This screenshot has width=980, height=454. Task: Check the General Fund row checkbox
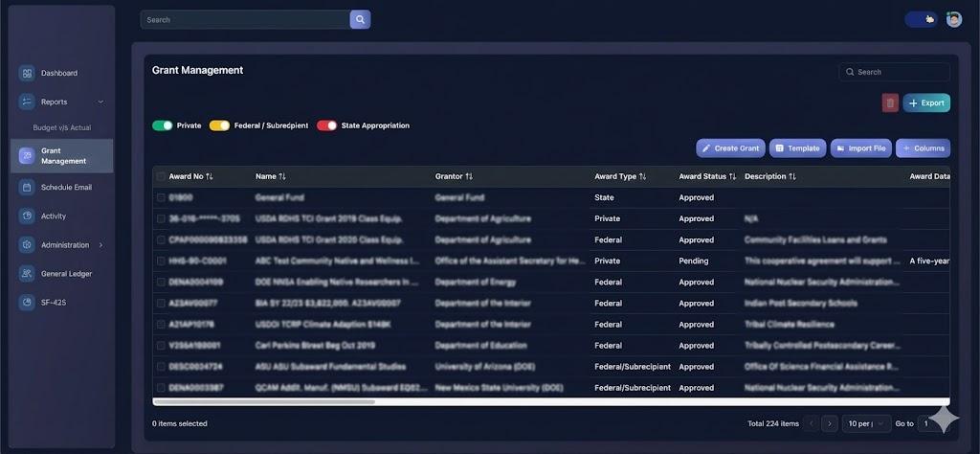pyautogui.click(x=161, y=197)
